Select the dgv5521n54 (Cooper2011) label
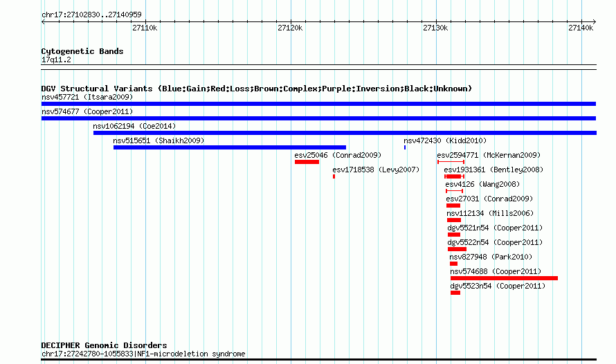616x364 pixels. pyautogui.click(x=495, y=228)
